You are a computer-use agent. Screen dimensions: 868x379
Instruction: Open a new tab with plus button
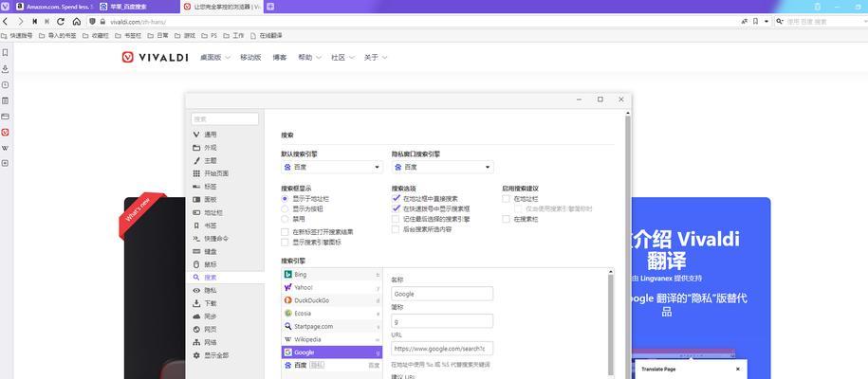270,7
